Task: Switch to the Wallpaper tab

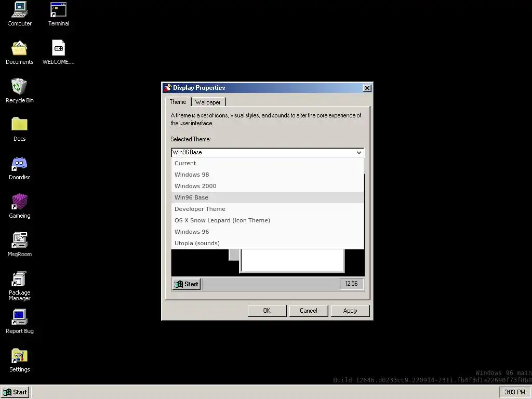Action: tap(208, 102)
